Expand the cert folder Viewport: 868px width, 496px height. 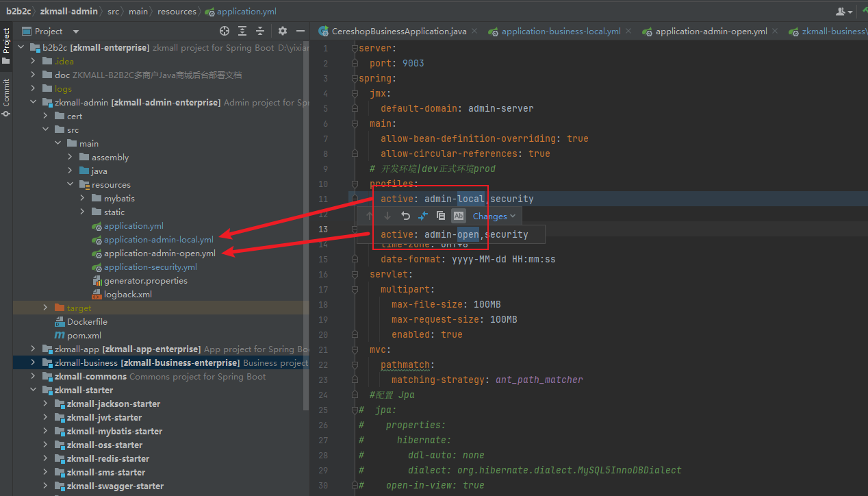coord(46,116)
